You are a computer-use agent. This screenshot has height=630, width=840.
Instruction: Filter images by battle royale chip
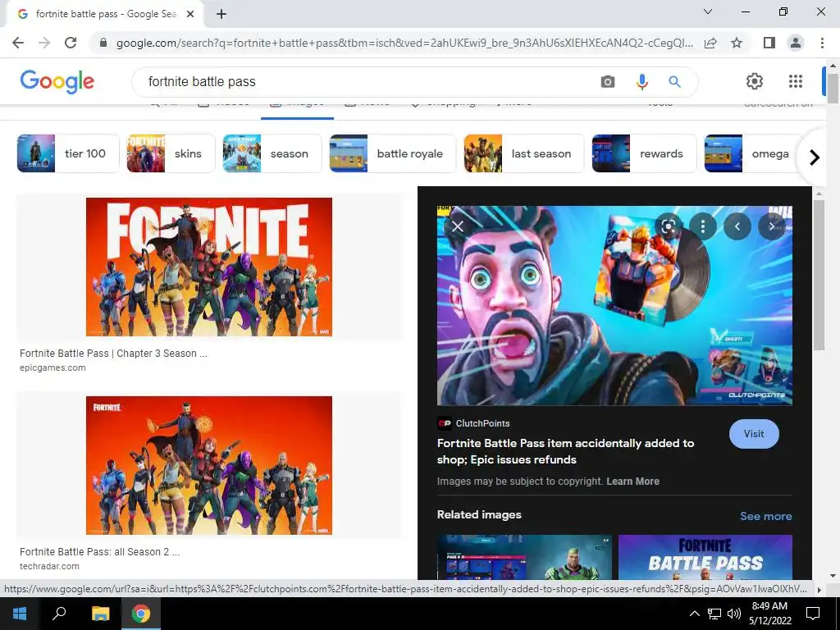393,153
